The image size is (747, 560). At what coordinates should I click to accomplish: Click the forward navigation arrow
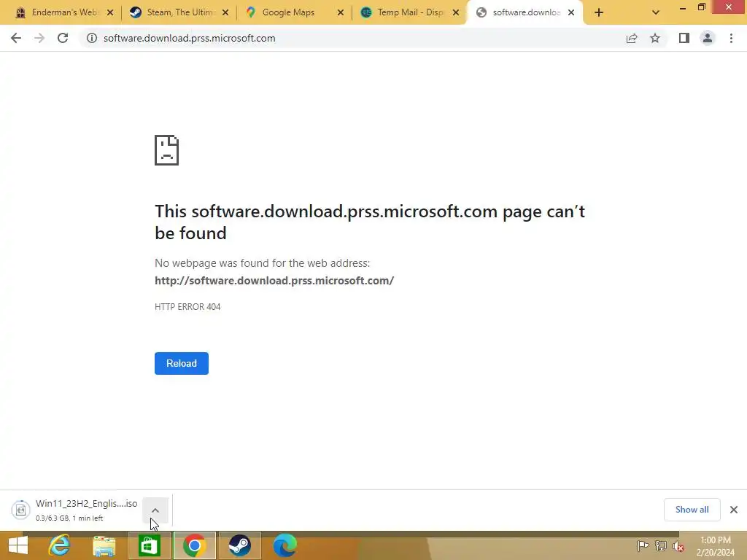[x=39, y=38]
